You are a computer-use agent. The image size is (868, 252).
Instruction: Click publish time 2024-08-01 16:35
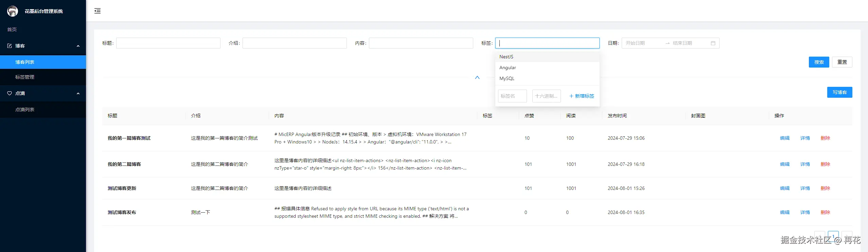[x=626, y=212]
